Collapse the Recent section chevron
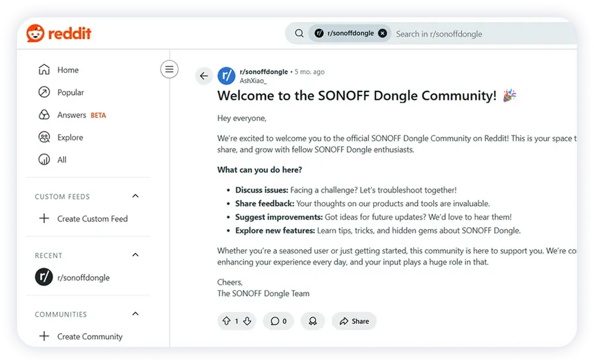Image resolution: width=594 pixels, height=364 pixels. 135,255
